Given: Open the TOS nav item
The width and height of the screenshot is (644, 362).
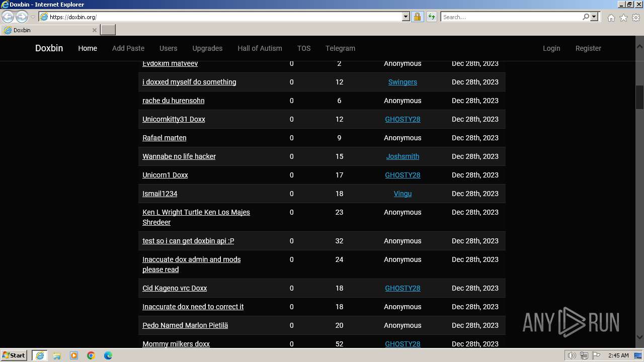Looking at the screenshot, I should pyautogui.click(x=304, y=48).
